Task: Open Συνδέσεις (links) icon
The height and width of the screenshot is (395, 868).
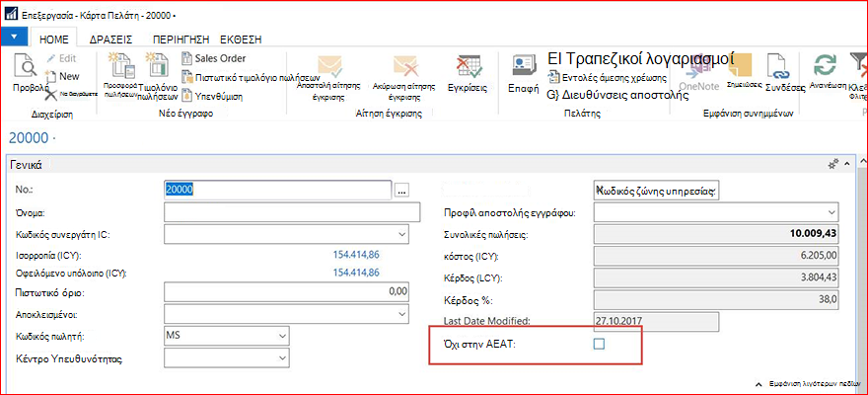Action: click(x=779, y=67)
